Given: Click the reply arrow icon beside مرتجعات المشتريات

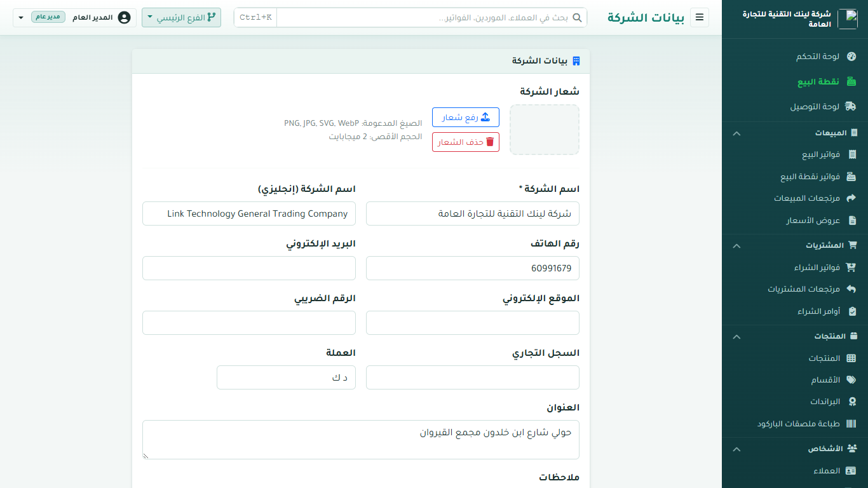Looking at the screenshot, I should click(x=851, y=289).
